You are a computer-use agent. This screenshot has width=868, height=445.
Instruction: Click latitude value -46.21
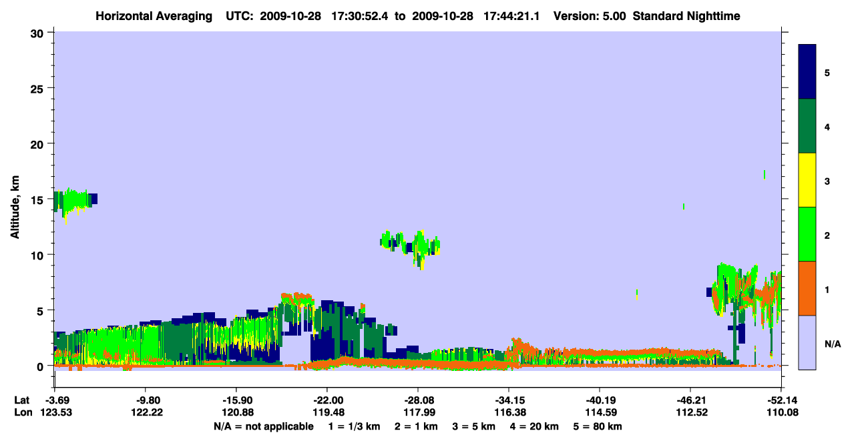[690, 400]
